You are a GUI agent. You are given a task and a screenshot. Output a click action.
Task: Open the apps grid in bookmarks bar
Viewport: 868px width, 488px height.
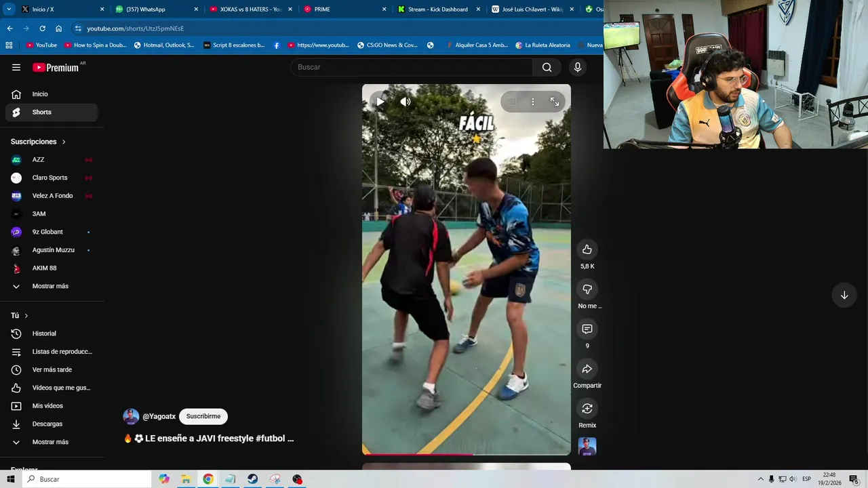9,45
